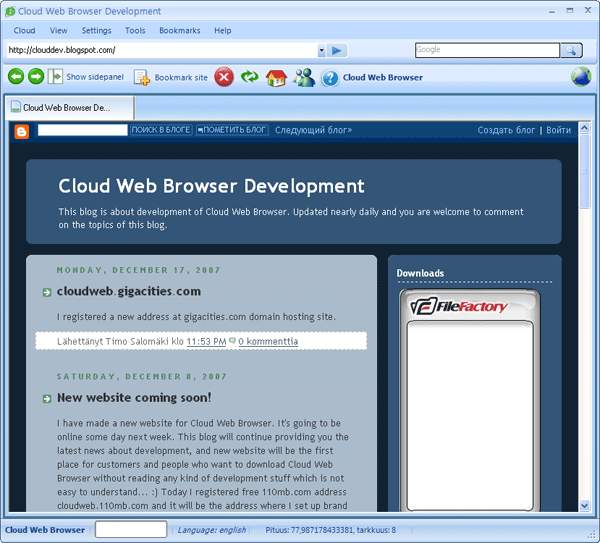Click the FileFactory logo in Downloads

(x=458, y=306)
